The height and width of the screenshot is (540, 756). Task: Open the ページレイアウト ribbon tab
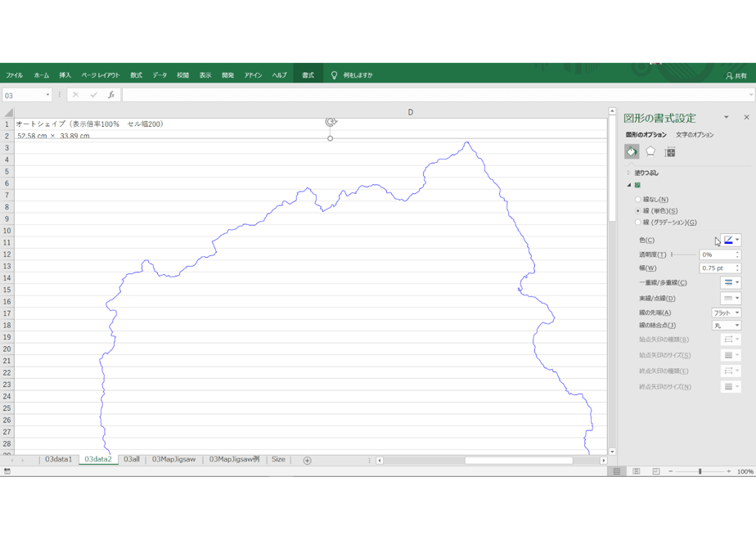pos(101,75)
